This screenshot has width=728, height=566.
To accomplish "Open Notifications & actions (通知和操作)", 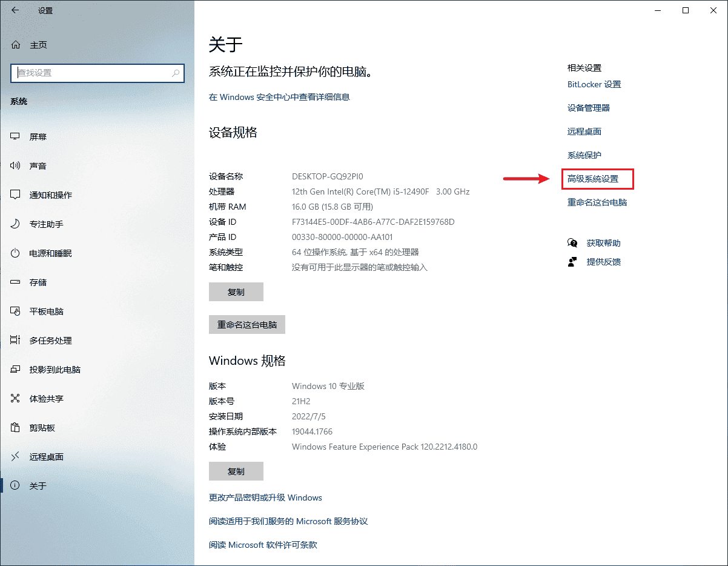I will [50, 195].
